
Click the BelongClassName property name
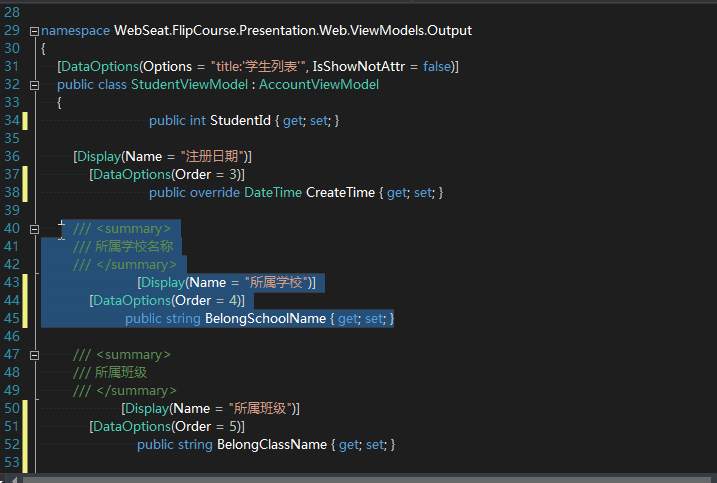272,445
